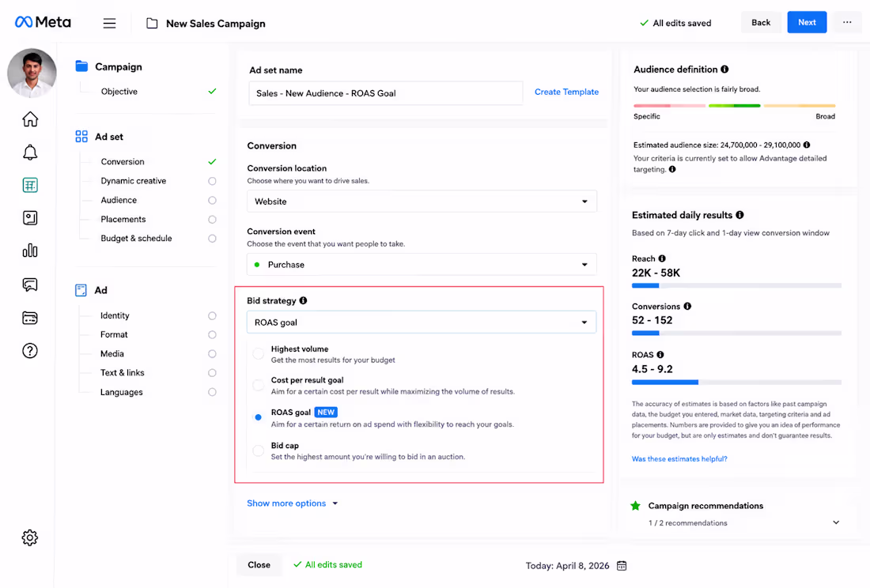Screen dimensions: 870x588
Task: Click the green star recommendations icon
Action: tap(636, 506)
